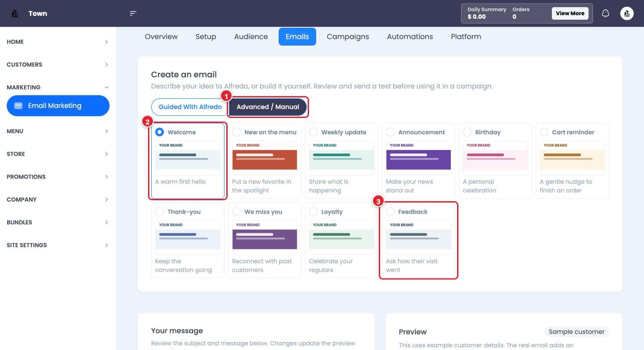Pick the Birthday template radio

coord(467,132)
